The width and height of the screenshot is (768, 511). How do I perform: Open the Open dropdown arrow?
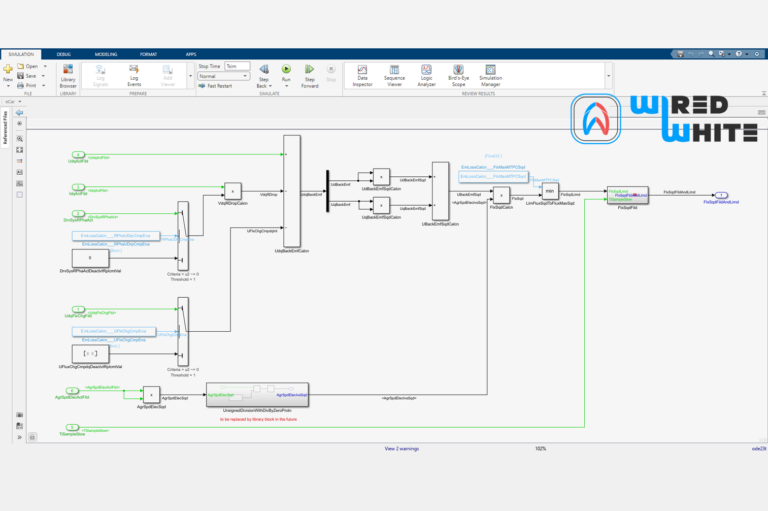pos(45,66)
